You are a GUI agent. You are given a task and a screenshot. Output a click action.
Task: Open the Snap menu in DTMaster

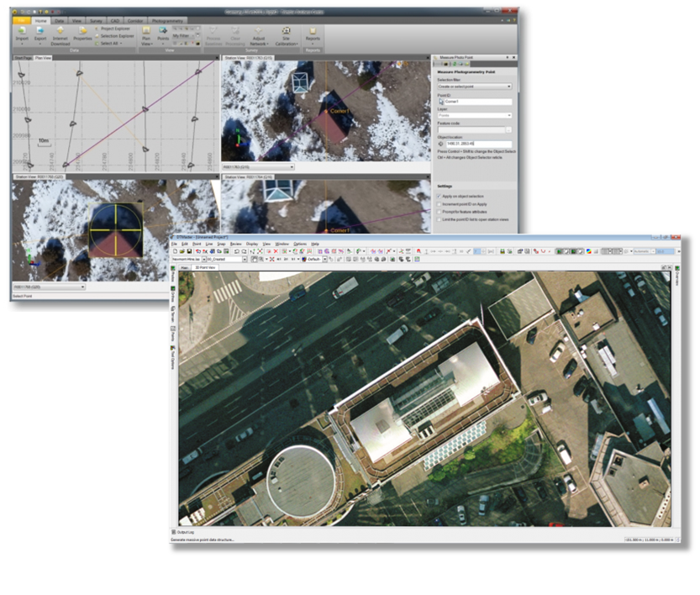coord(221,244)
